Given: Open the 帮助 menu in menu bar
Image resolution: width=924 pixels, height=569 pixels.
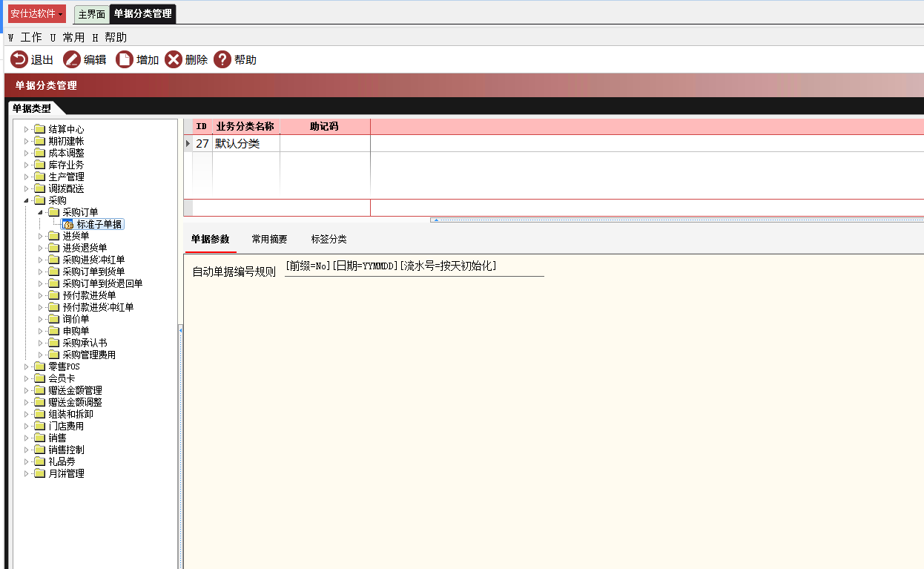Looking at the screenshot, I should tap(110, 37).
